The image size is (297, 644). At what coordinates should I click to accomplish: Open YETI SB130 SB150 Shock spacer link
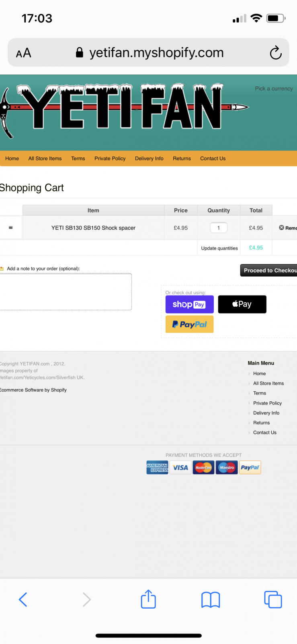tap(93, 228)
